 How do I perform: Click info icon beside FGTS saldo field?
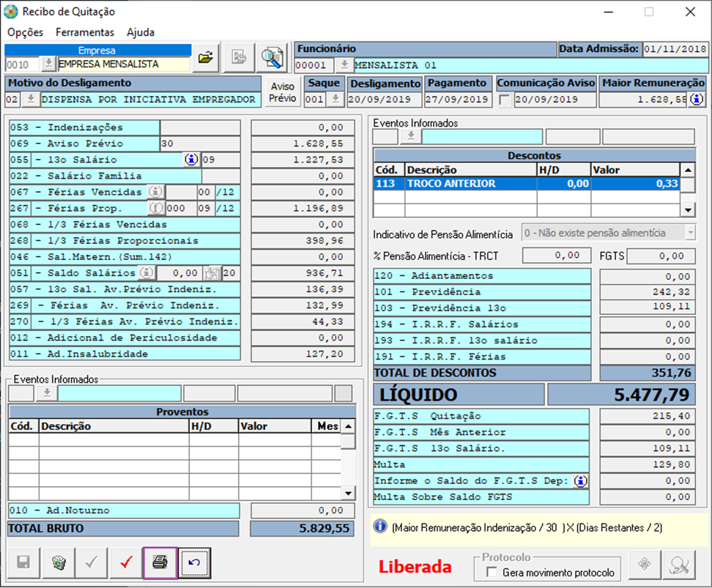click(x=581, y=481)
